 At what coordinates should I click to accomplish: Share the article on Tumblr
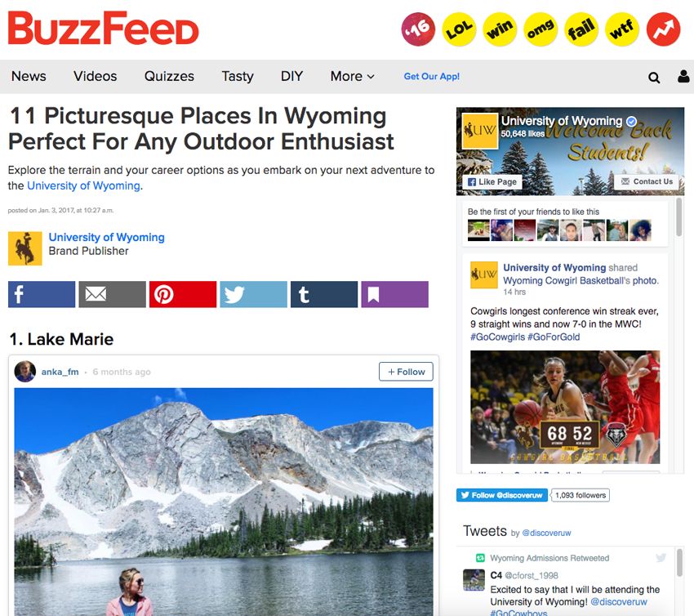tap(324, 294)
